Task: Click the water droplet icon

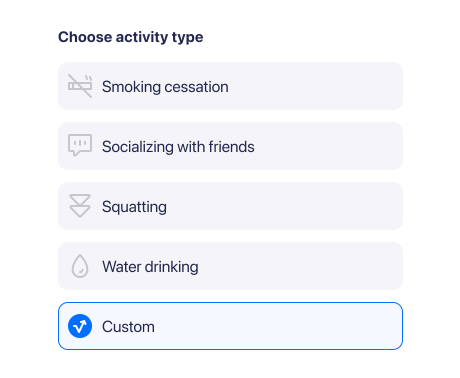Action: (x=80, y=266)
